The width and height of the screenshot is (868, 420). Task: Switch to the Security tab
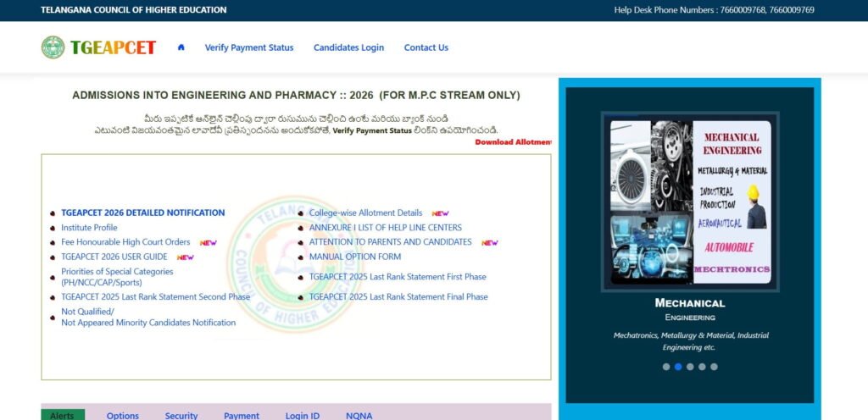click(181, 416)
